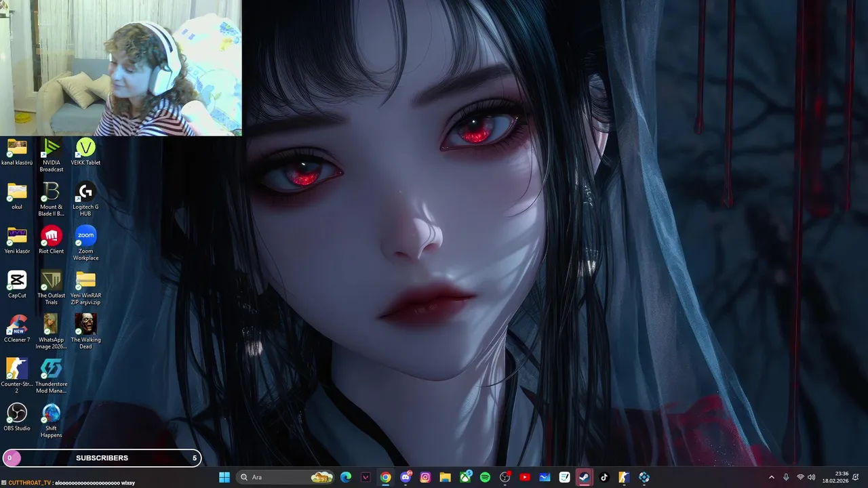Click the webcam overlay feed
Viewport: 868px width, 488px height.
pos(121,68)
